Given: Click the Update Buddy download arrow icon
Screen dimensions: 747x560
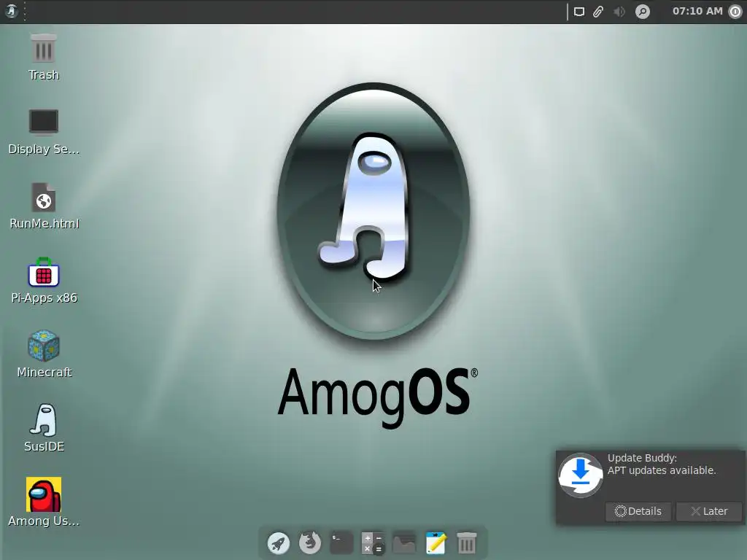Looking at the screenshot, I should coord(580,475).
